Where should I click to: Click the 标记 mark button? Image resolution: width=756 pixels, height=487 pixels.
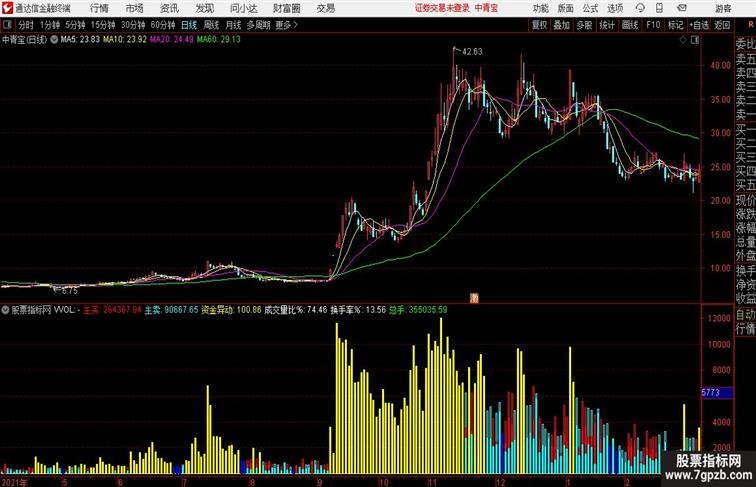click(x=675, y=25)
